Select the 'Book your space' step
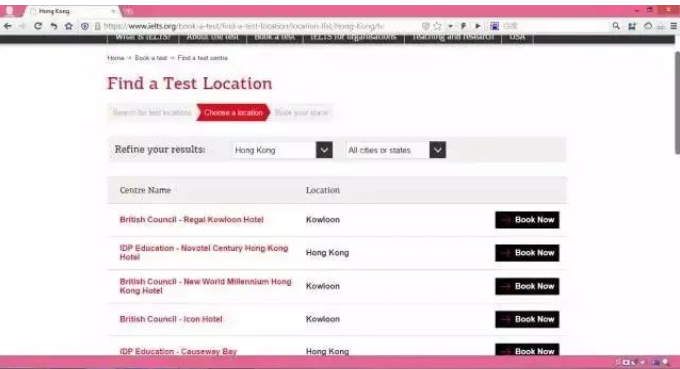Screen dimensions: 680x369 (x=301, y=113)
